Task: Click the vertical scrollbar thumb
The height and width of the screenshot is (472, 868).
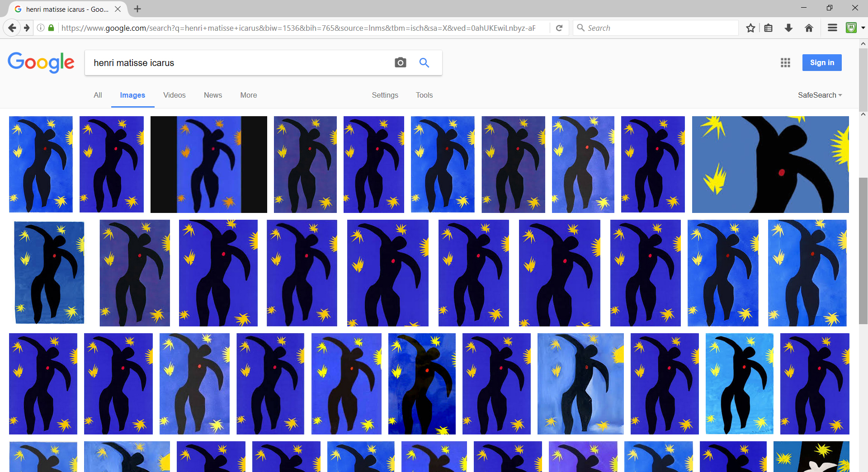Action: tap(863, 251)
